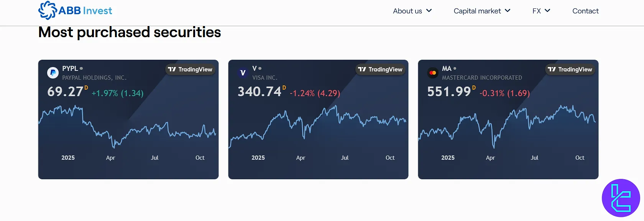Expand the About us dropdown

click(x=428, y=11)
